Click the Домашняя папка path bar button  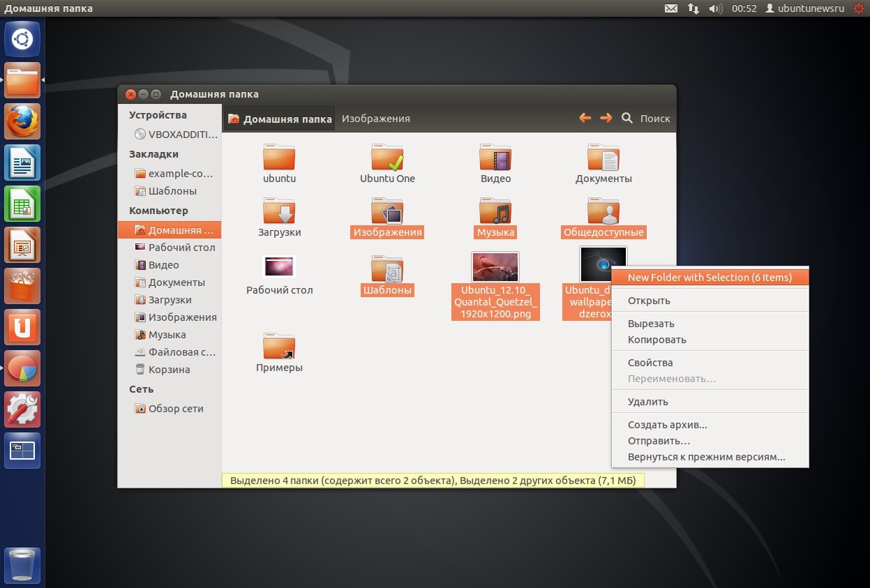tap(279, 119)
